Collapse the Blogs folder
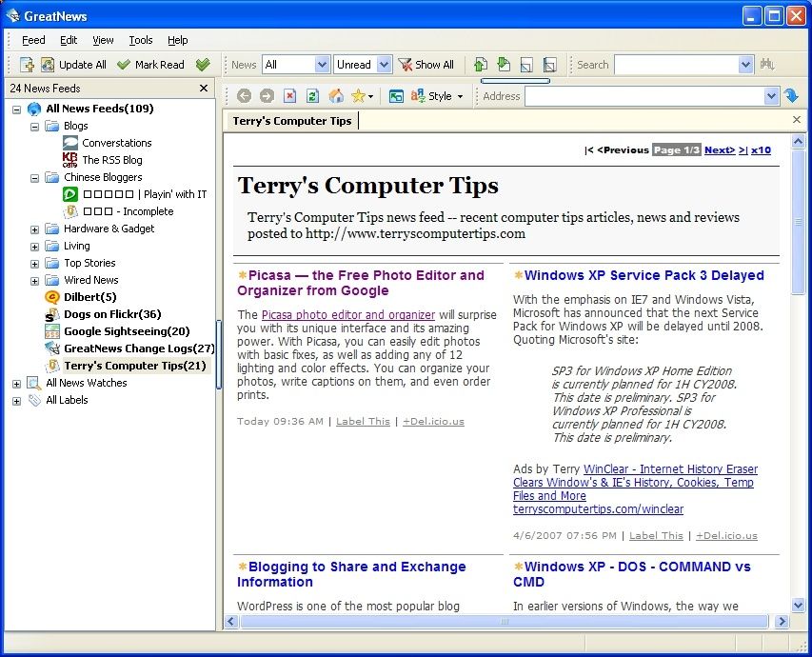 click(34, 127)
